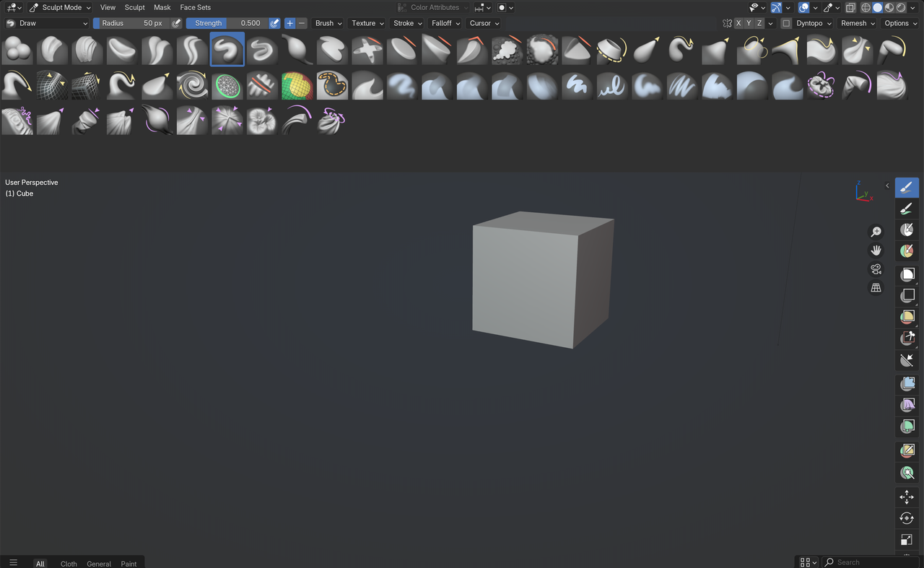924x568 pixels.
Task: Toggle camera view with the camera icon
Action: (x=876, y=269)
